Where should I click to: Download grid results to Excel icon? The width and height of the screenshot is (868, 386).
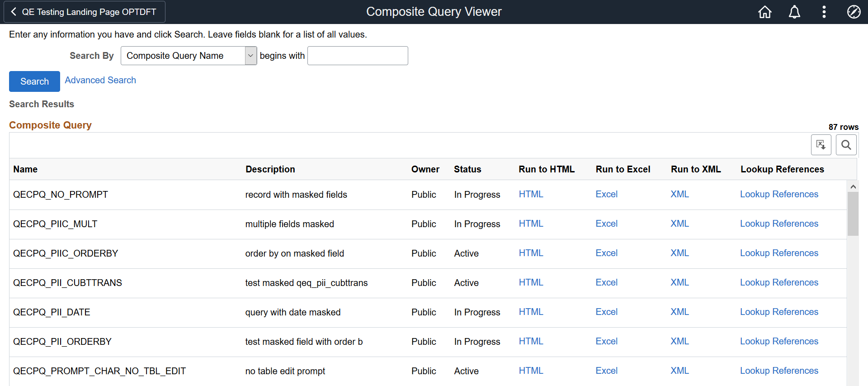click(821, 145)
